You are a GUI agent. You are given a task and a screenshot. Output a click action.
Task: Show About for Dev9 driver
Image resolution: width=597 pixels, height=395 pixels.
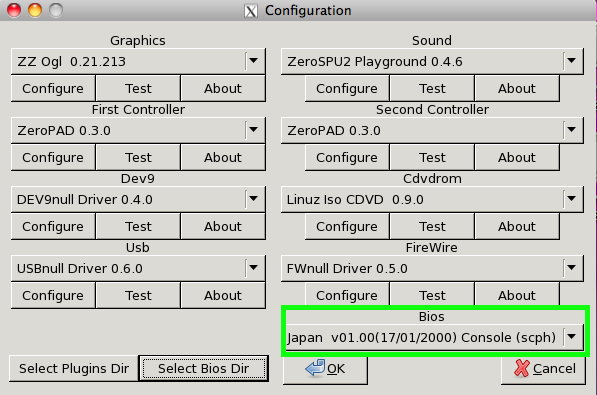pyautogui.click(x=223, y=226)
